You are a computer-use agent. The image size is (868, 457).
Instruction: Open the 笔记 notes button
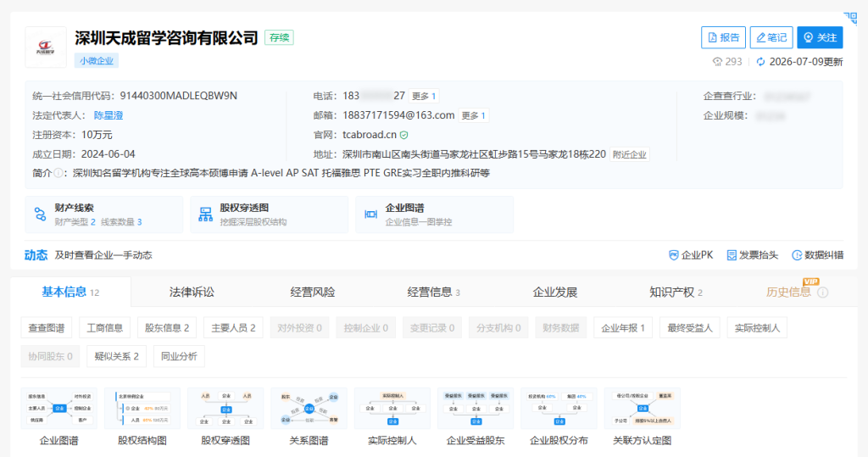(x=771, y=37)
